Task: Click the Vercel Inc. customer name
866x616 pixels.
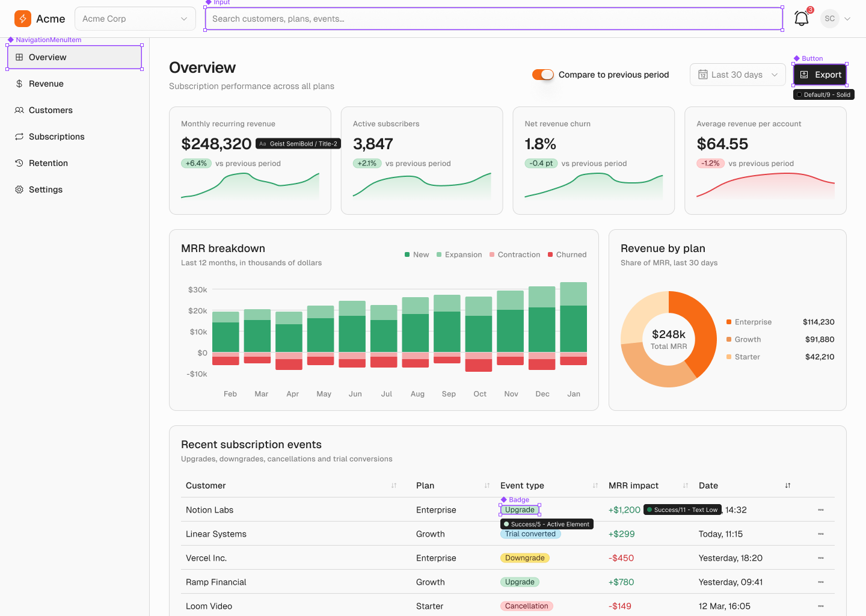Action: pyautogui.click(x=206, y=558)
